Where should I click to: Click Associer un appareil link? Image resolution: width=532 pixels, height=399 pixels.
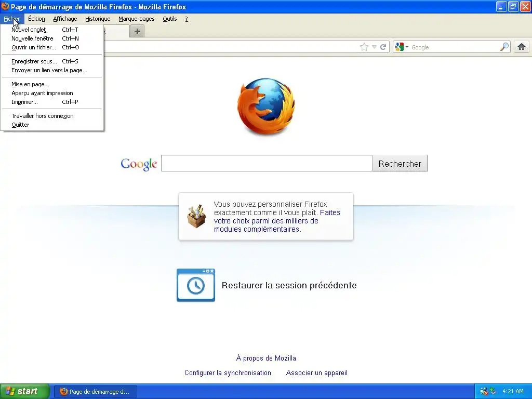pyautogui.click(x=316, y=373)
